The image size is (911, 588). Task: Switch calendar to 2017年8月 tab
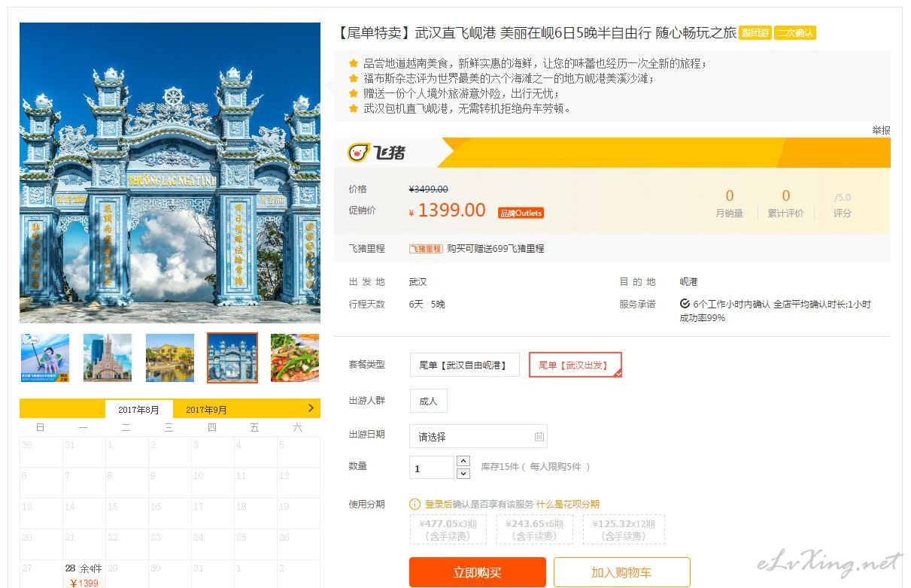coord(139,410)
